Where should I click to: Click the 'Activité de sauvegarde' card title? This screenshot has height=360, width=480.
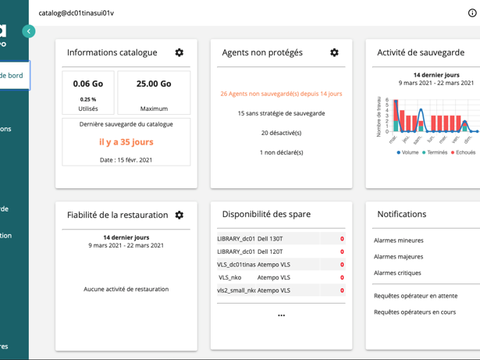421,53
